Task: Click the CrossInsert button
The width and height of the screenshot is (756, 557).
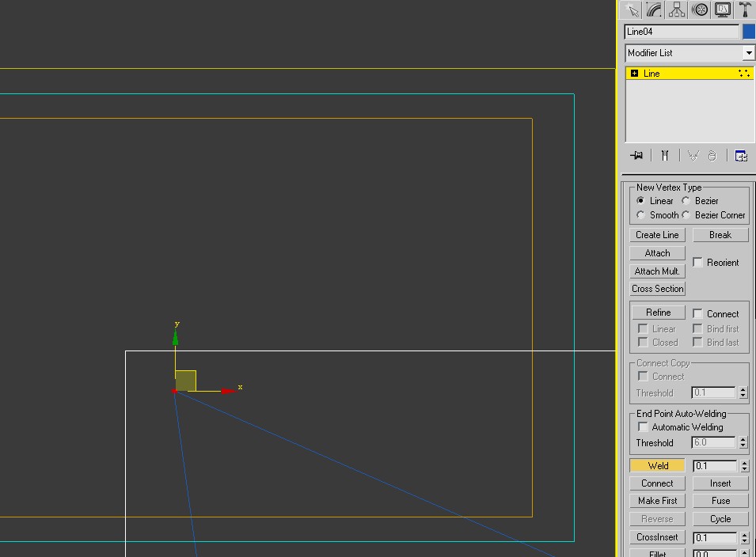Action: [657, 537]
